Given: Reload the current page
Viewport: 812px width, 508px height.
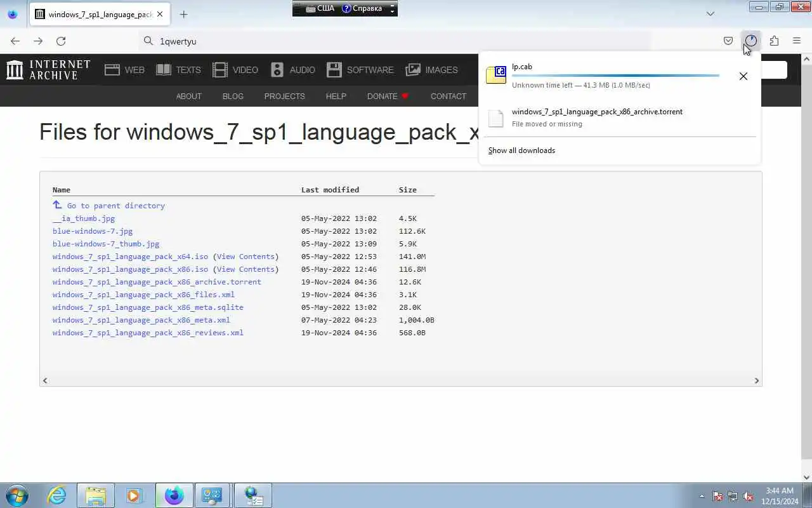Looking at the screenshot, I should click(x=61, y=41).
